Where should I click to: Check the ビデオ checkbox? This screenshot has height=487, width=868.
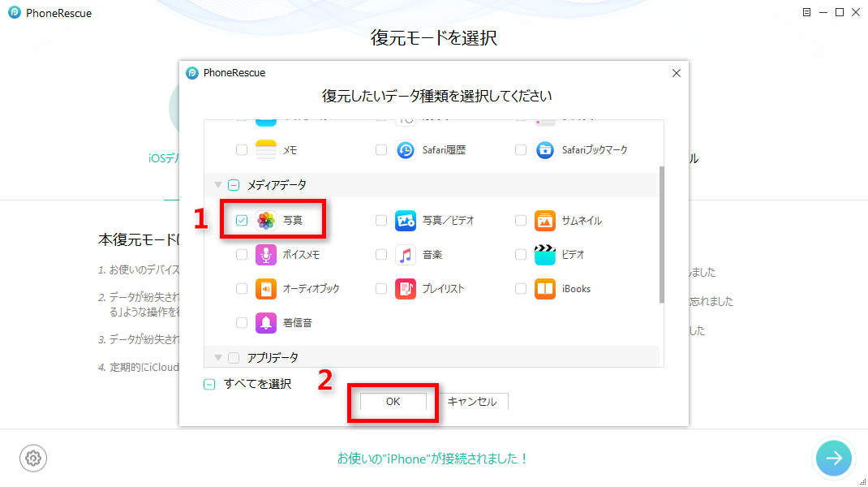[x=520, y=255]
